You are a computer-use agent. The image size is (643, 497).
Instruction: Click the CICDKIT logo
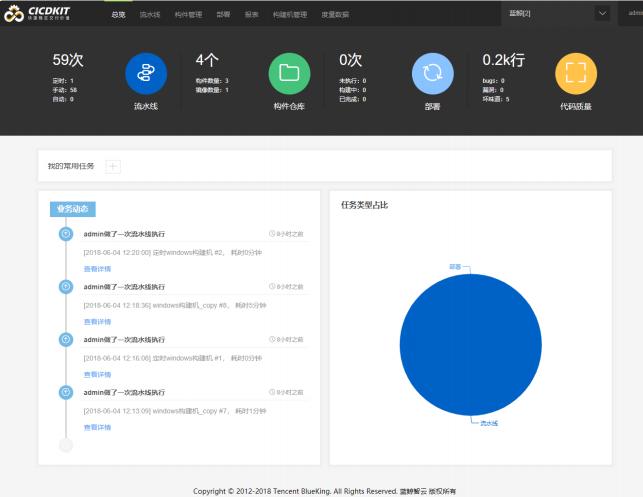pos(39,14)
